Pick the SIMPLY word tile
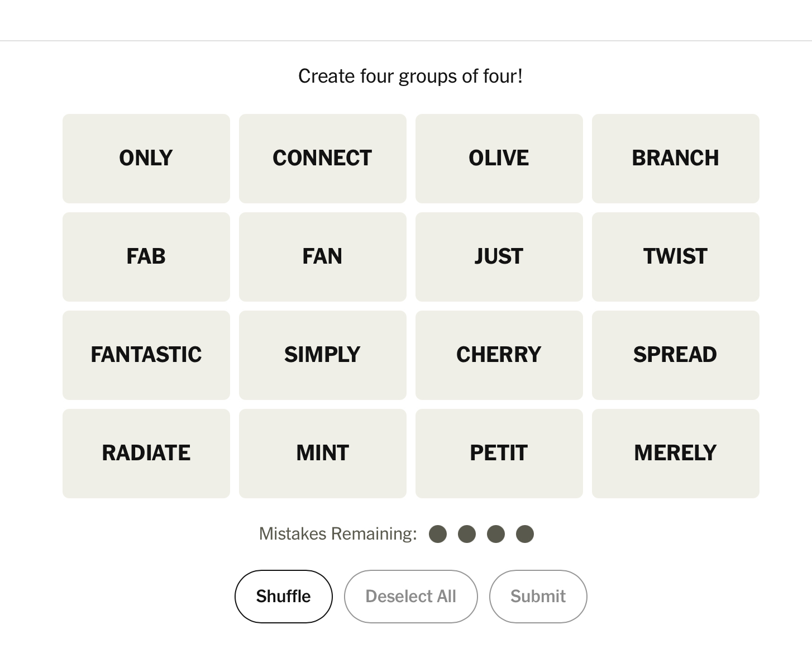The height and width of the screenshot is (653, 812). pos(322,355)
